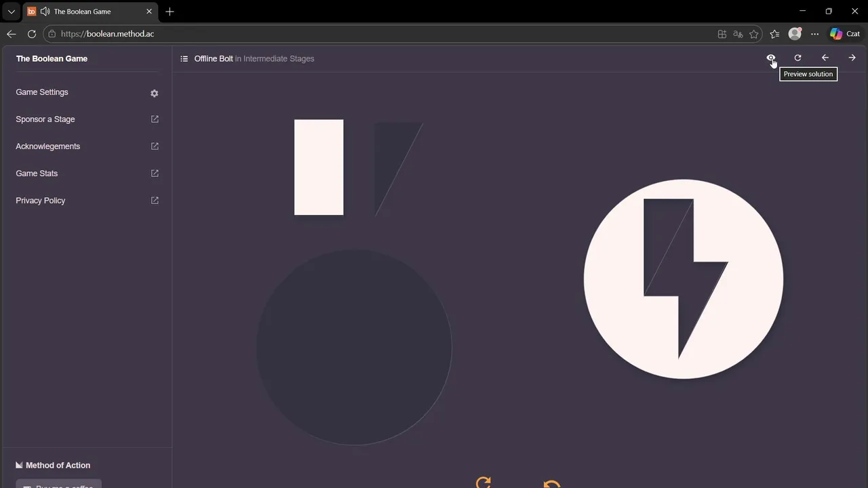This screenshot has width=868, height=488.
Task: Click the Method of Action link
Action: pos(58,466)
